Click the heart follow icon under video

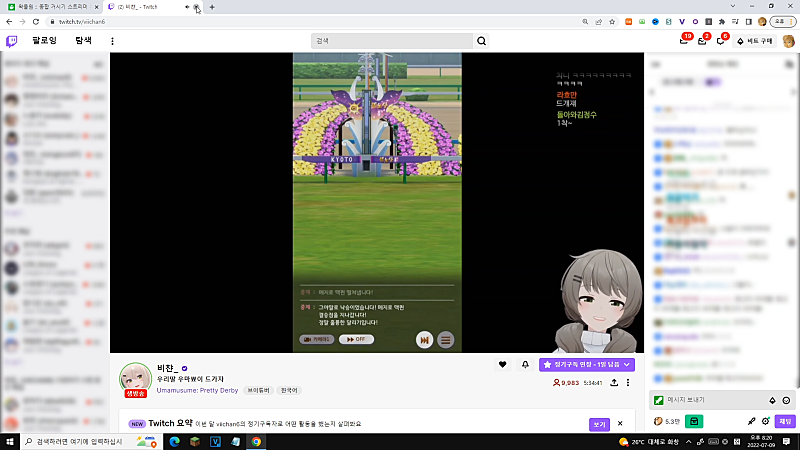pos(503,364)
